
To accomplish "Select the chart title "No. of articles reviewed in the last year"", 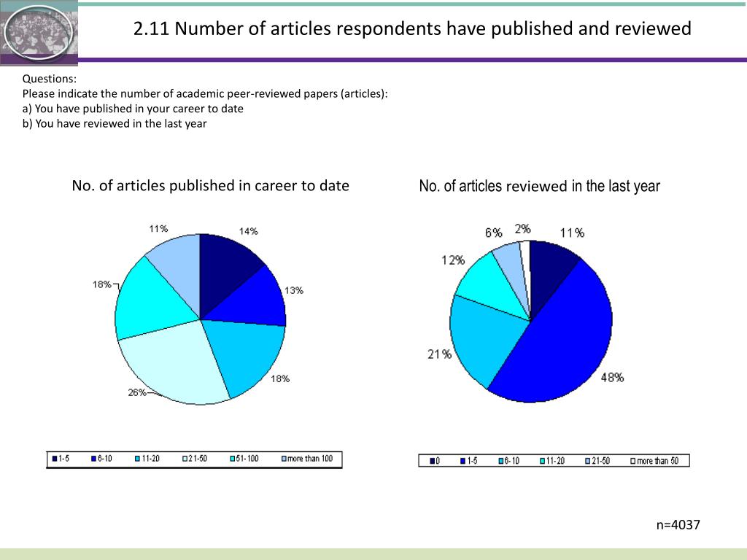I will click(539, 186).
